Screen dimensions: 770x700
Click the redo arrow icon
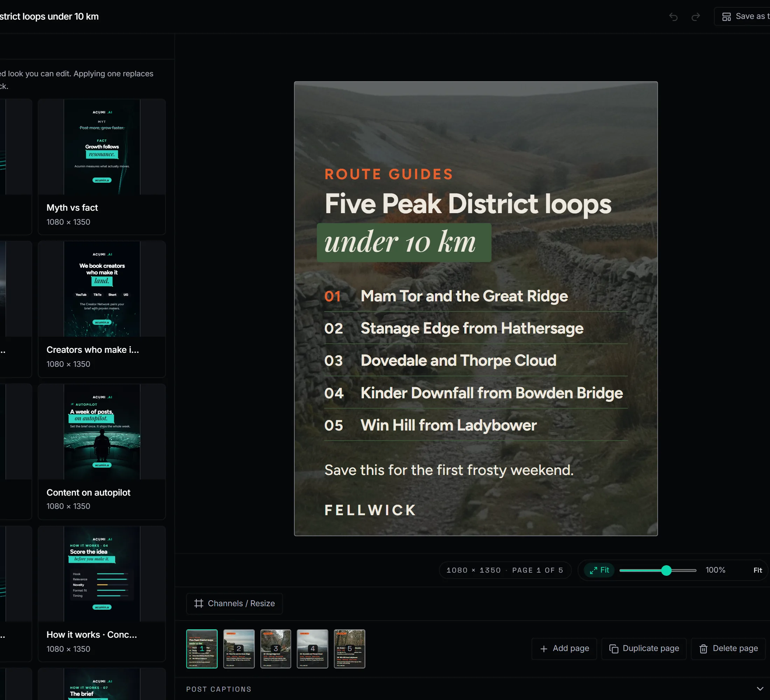coord(695,17)
